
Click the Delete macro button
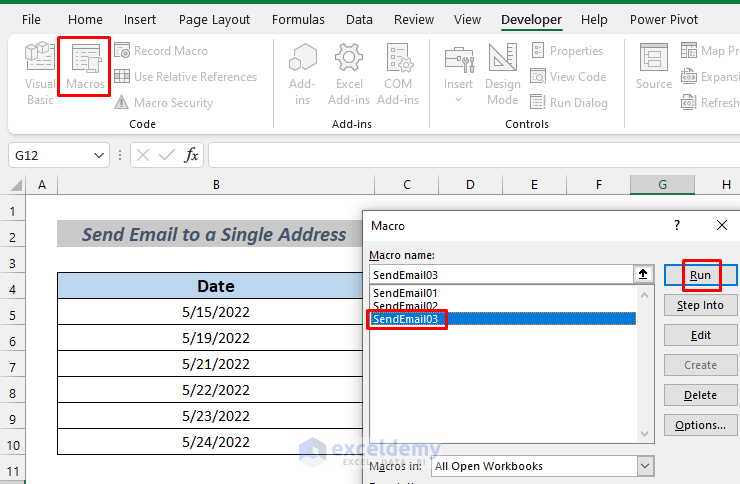click(x=700, y=395)
